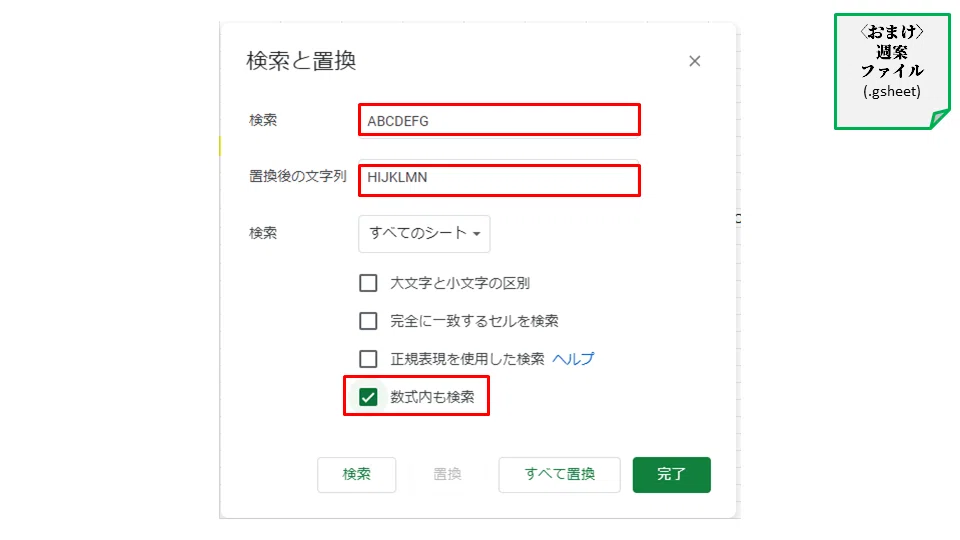Click the 数式内も検索 label text
The height and width of the screenshot is (540, 960).
(432, 397)
